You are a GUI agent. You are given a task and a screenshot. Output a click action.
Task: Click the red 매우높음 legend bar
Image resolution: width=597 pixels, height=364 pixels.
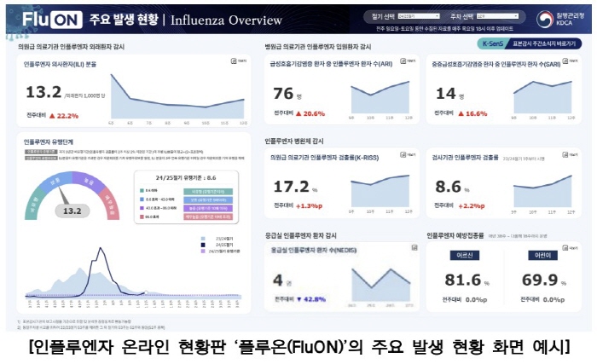point(208,217)
